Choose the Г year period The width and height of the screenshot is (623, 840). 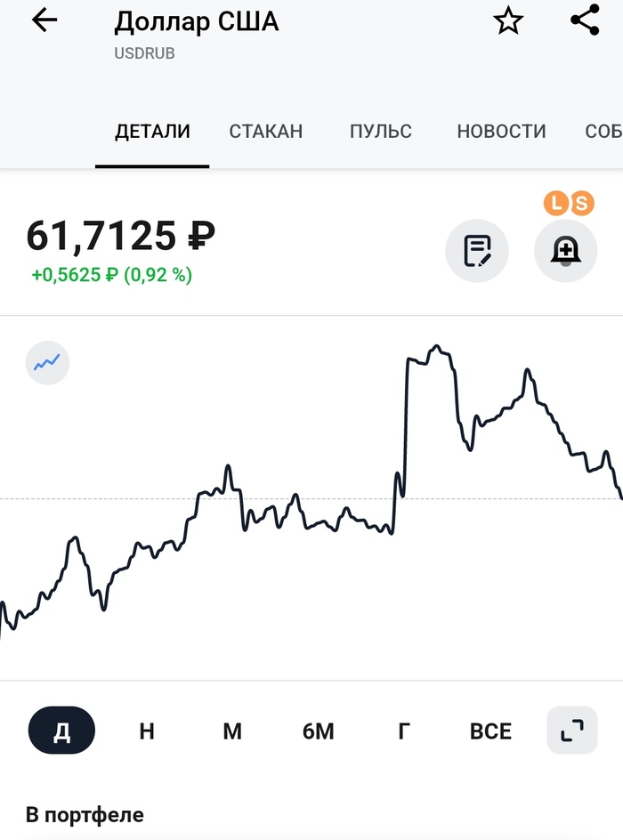(x=403, y=731)
